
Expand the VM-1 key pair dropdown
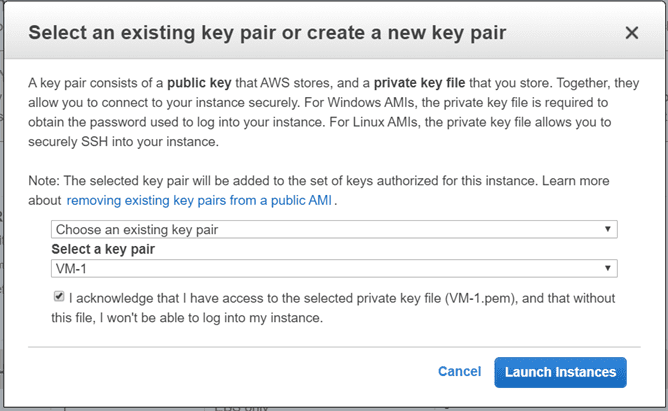334,268
